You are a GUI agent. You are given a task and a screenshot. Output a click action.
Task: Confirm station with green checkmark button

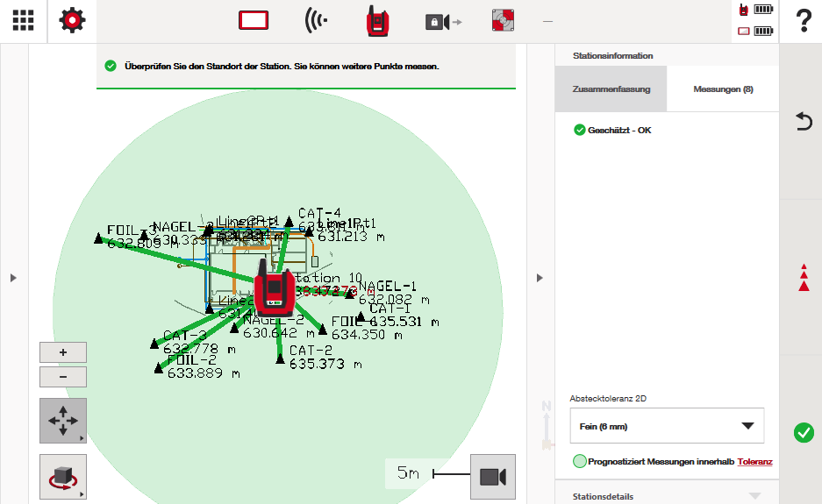[803, 432]
